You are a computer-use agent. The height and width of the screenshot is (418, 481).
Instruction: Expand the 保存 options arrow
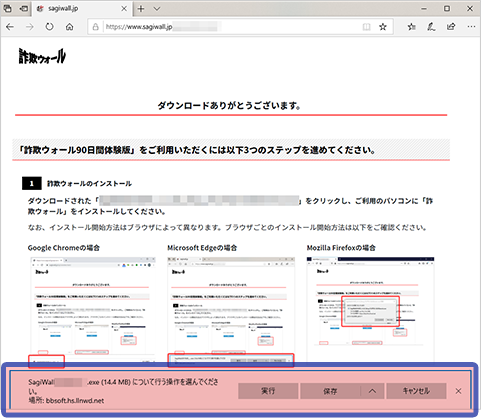click(372, 391)
